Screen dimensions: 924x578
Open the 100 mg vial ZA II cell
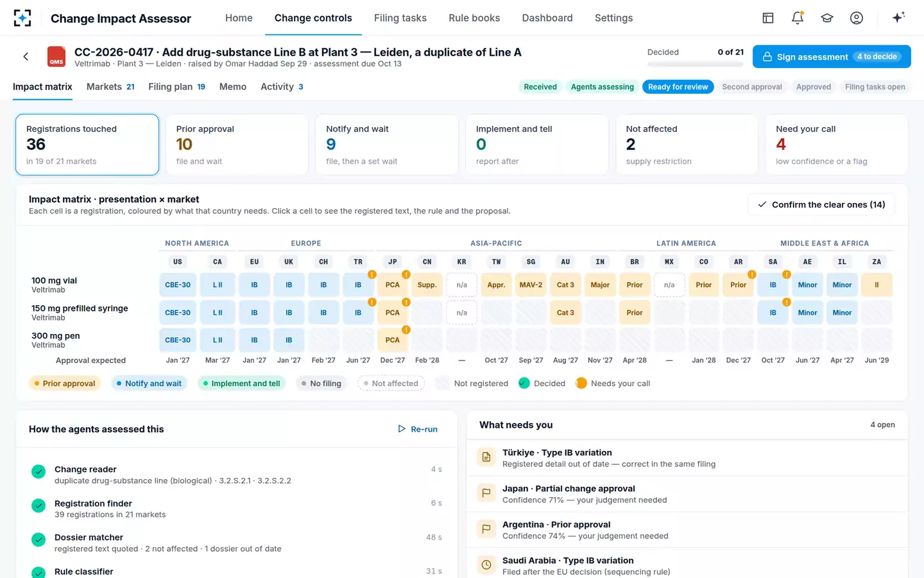(x=877, y=285)
